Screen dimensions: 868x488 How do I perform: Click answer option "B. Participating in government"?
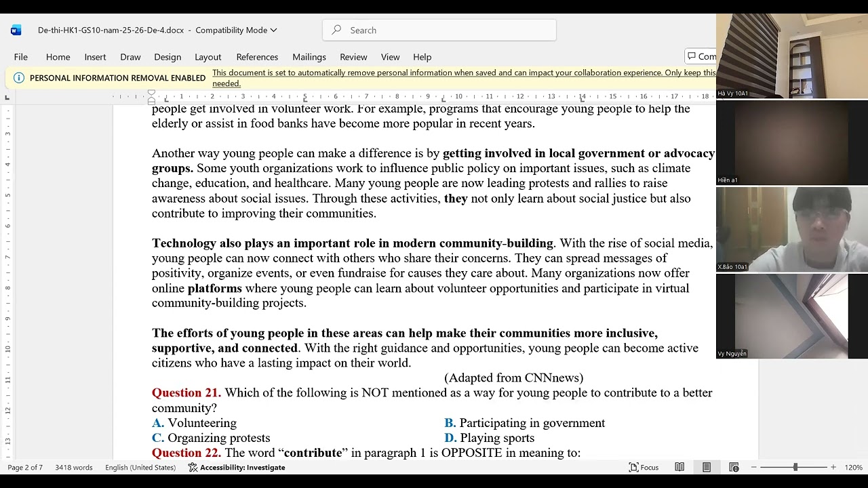click(x=525, y=423)
